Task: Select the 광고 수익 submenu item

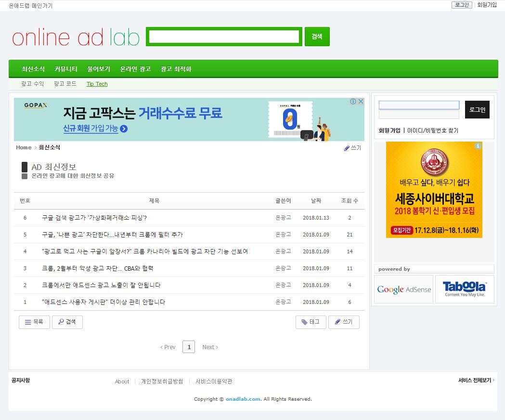Action: 33,84
